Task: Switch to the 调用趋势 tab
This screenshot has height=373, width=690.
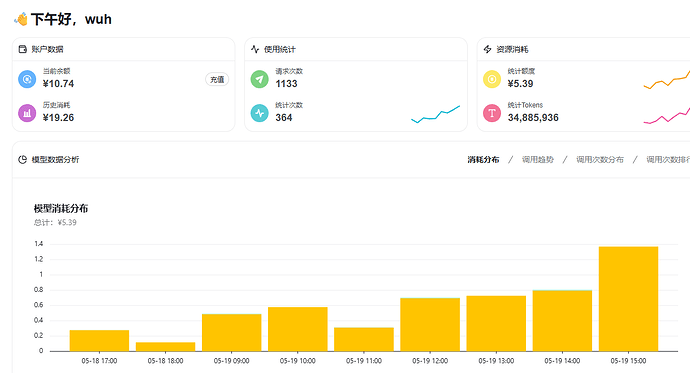Action: click(x=538, y=159)
